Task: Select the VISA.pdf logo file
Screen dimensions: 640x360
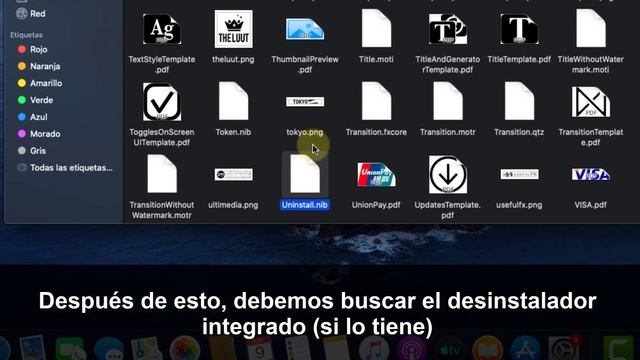Action: coord(591,175)
